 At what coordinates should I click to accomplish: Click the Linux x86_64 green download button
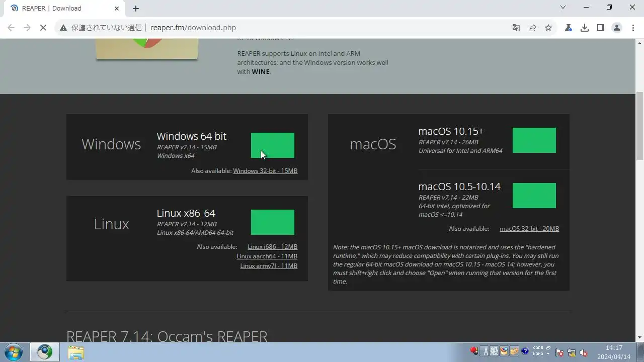click(272, 222)
